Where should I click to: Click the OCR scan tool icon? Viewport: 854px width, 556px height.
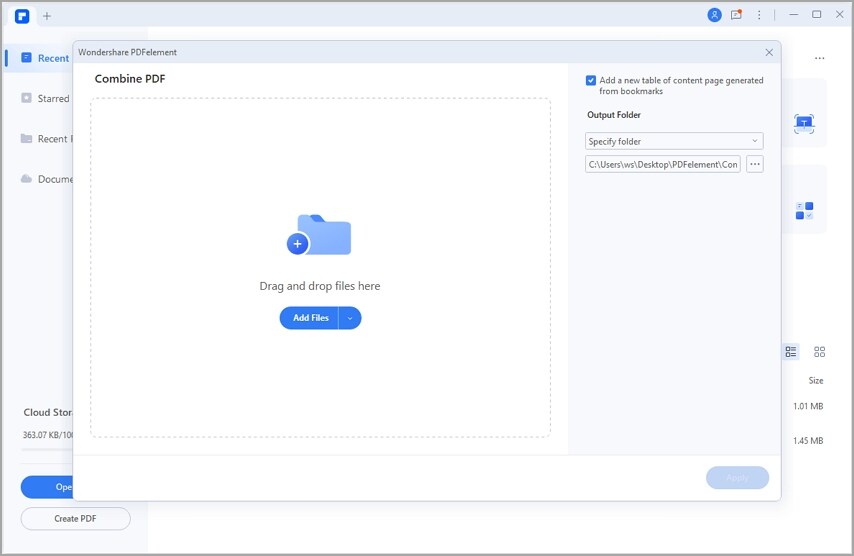(804, 124)
